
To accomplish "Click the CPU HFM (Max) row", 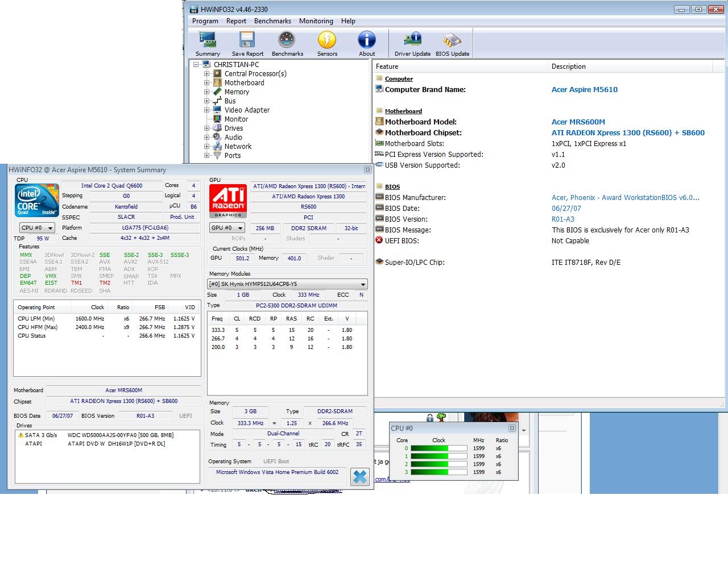I will pyautogui.click(x=106, y=327).
